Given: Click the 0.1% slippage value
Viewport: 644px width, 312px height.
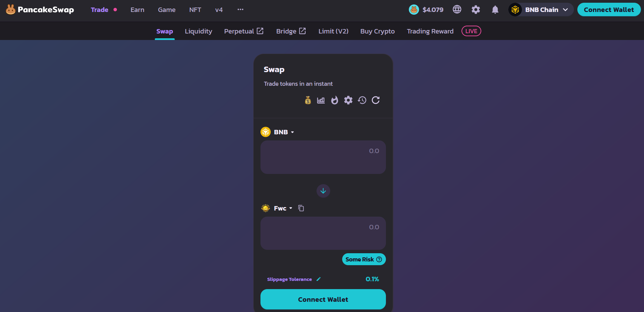Looking at the screenshot, I should click(372, 279).
